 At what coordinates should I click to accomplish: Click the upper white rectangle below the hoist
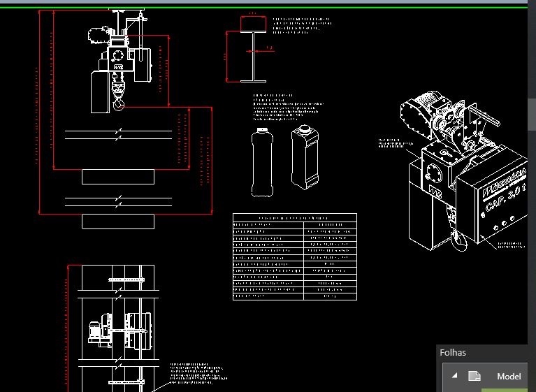117,177
